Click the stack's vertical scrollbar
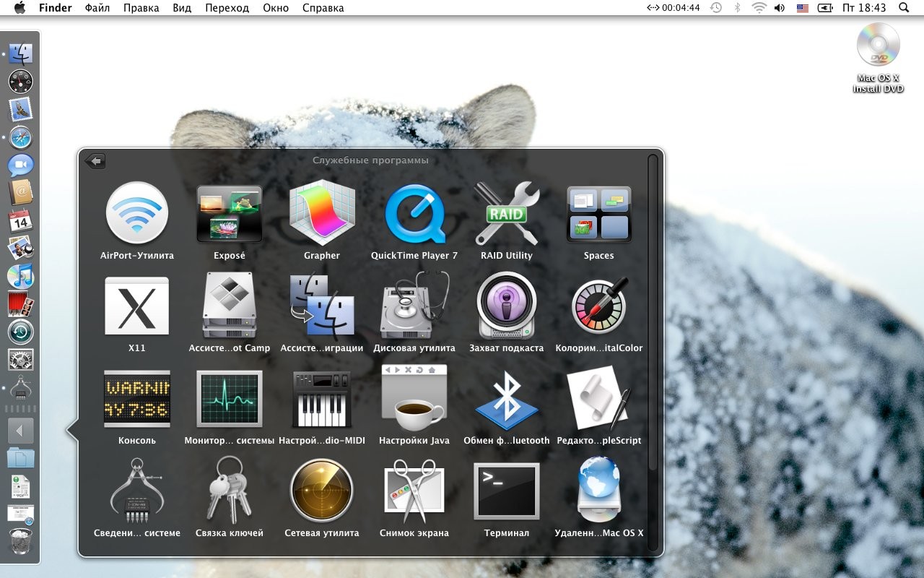The image size is (924, 578). (653, 311)
